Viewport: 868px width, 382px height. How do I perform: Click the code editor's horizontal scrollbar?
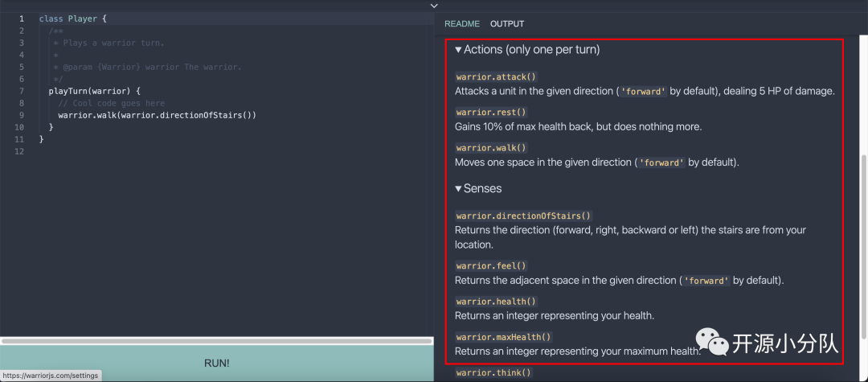pos(217,341)
